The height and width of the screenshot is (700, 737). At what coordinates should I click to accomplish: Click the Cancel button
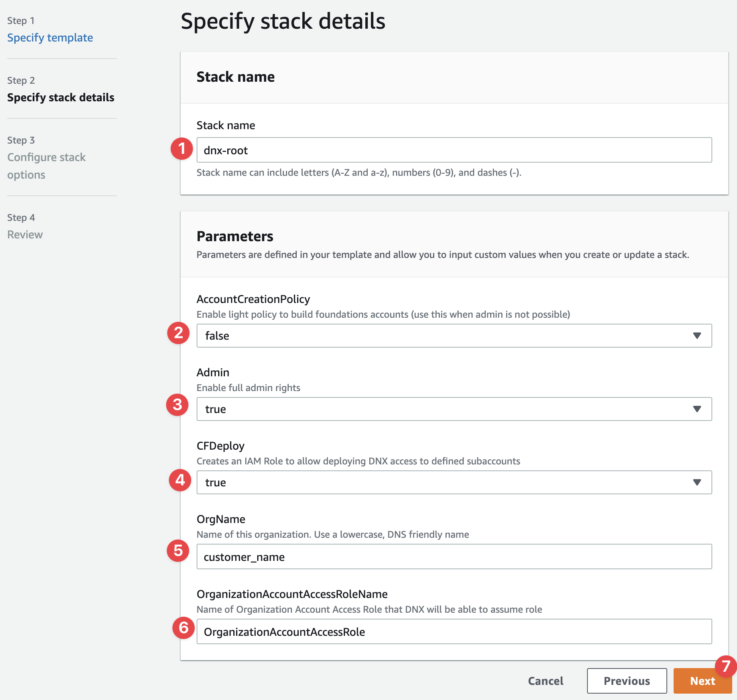pos(546,681)
